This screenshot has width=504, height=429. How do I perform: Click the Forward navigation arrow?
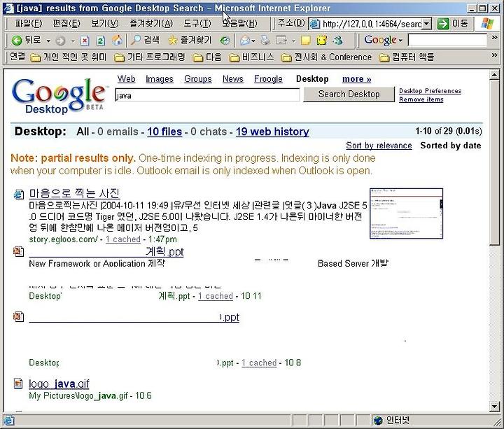point(60,41)
